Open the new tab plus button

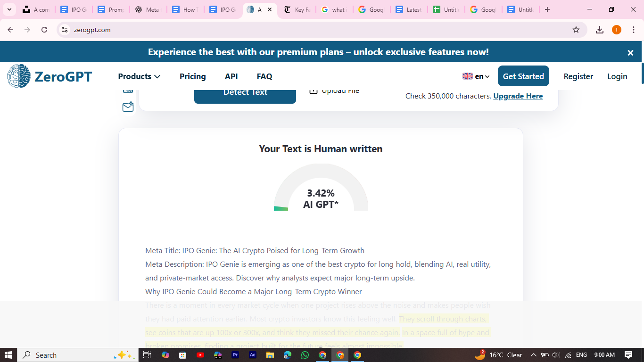(x=547, y=9)
